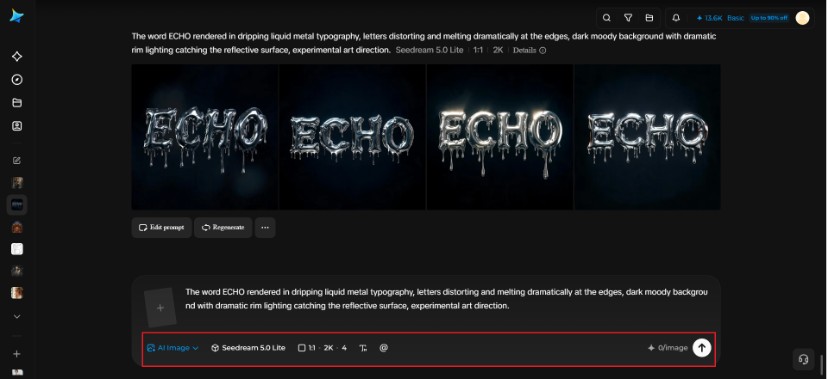Open the second ECHO generated image
830x379 pixels.
click(x=353, y=137)
